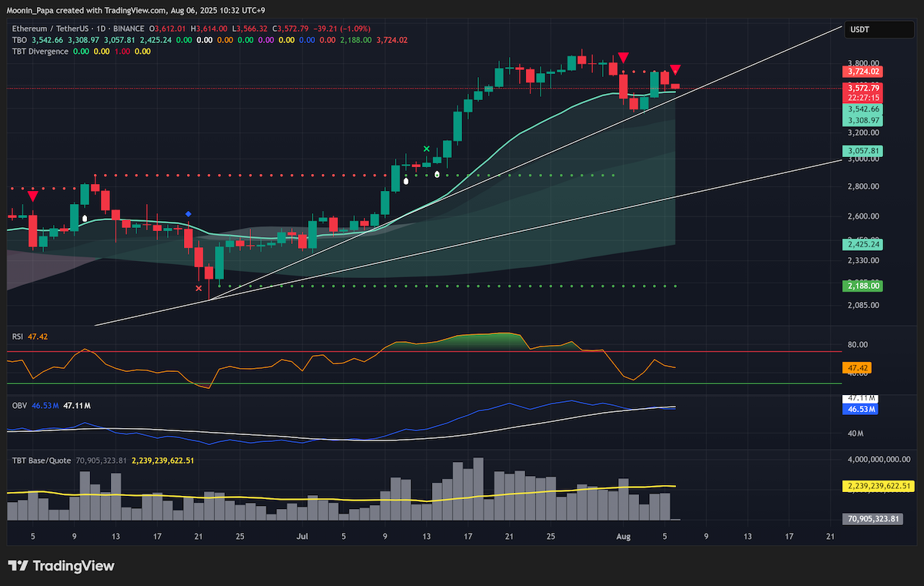Click the TradingView logo at the bottom
This screenshot has height=586, width=924.
[62, 566]
